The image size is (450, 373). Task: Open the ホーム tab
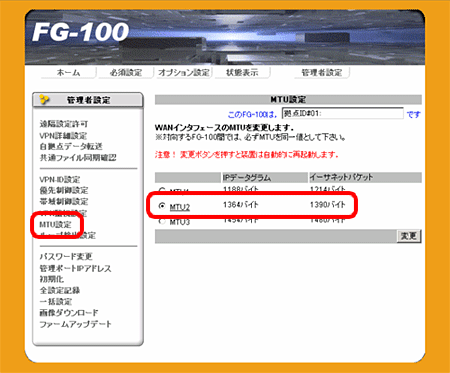69,72
